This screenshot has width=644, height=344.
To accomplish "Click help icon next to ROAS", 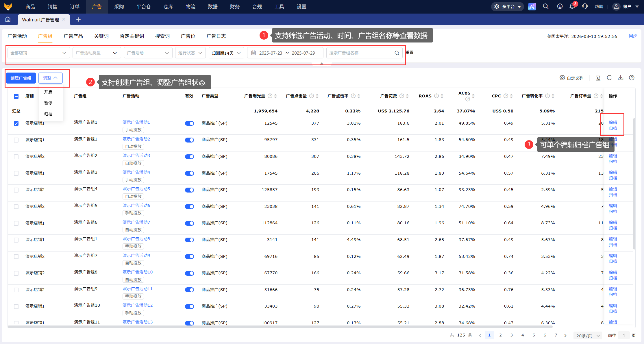I will pos(436,96).
